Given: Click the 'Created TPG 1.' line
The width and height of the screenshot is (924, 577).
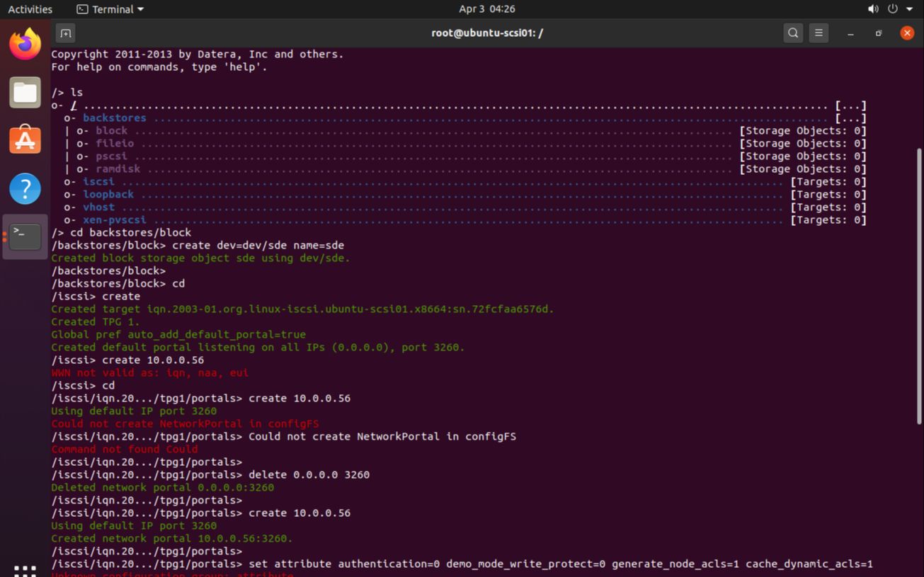Looking at the screenshot, I should (96, 322).
